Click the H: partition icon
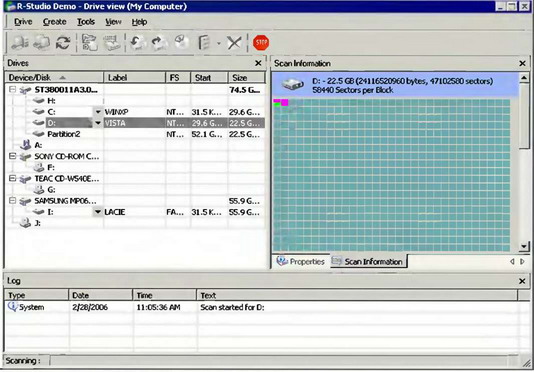Viewport: 534px width, 372px height. click(x=38, y=101)
